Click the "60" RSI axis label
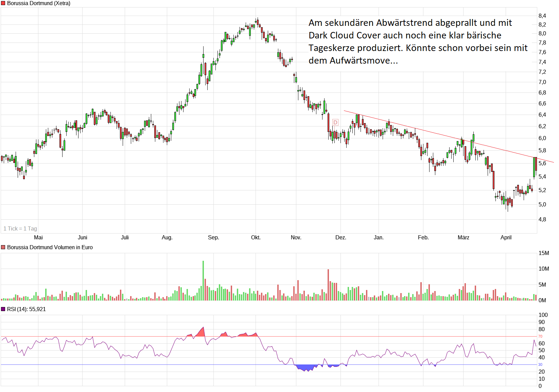 point(542,344)
